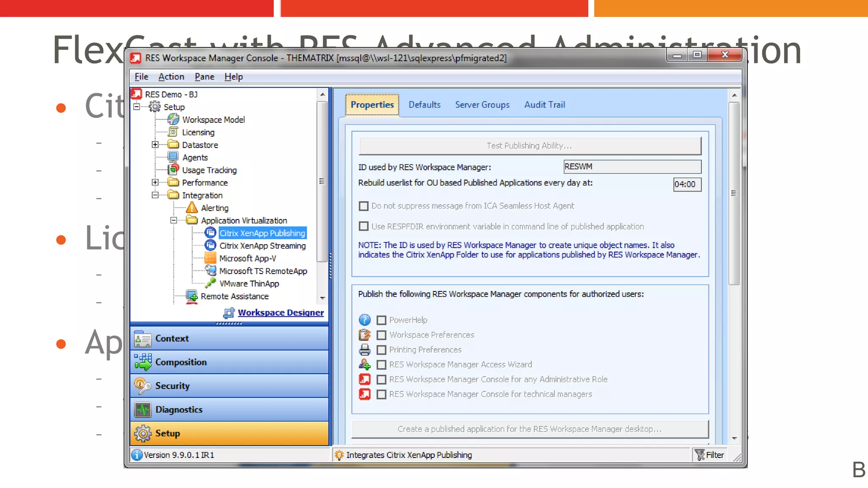Collapse the Integration tree node

[155, 195]
